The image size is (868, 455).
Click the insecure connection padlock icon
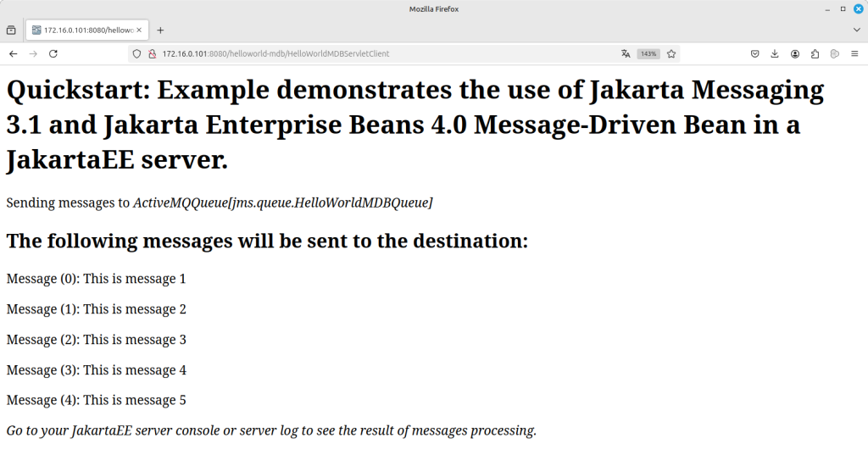click(152, 53)
